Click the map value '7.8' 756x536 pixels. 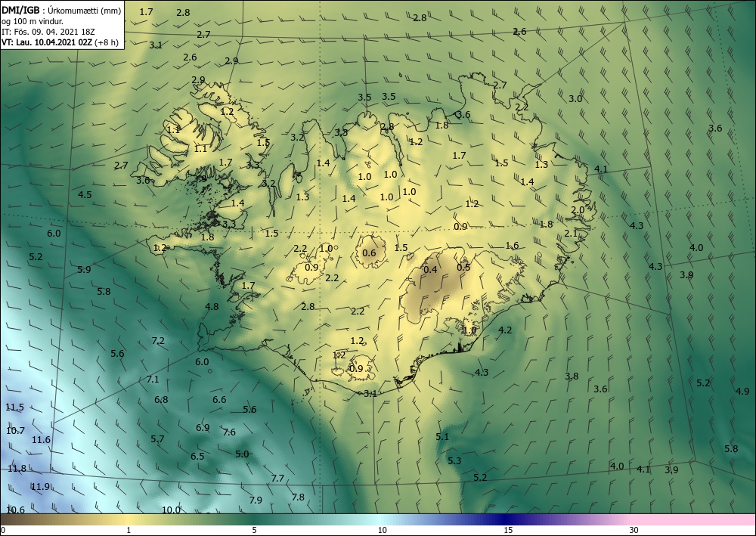click(x=298, y=497)
